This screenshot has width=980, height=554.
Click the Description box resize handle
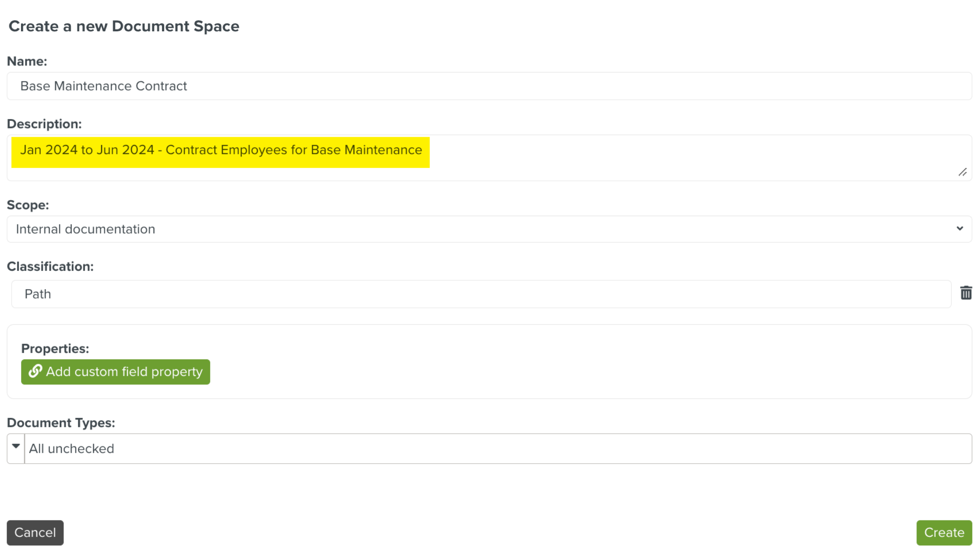[x=963, y=172]
